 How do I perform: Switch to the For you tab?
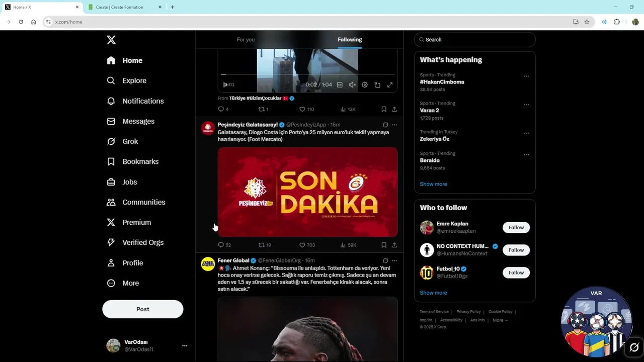246,40
